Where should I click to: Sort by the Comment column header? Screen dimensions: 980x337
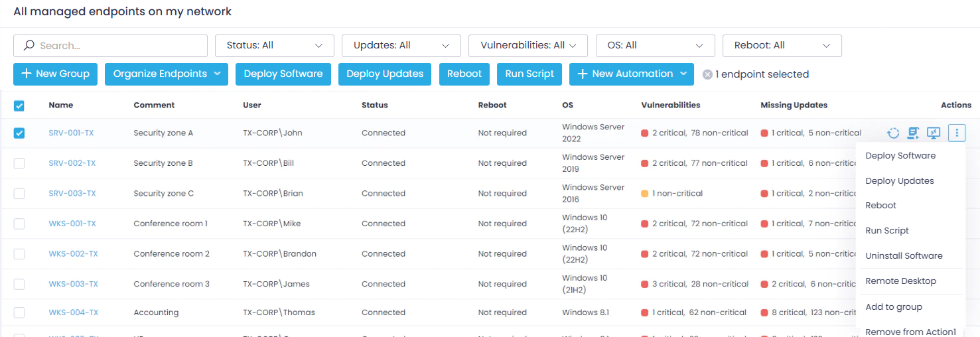coord(154,105)
